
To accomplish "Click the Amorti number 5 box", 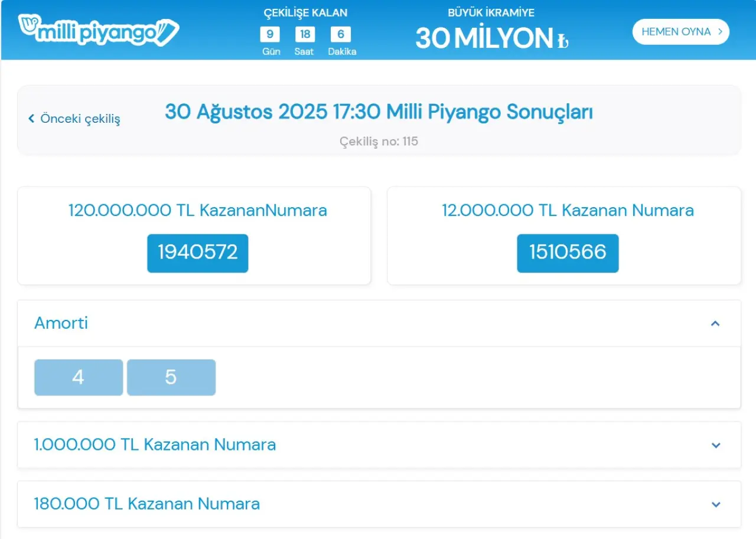I will tap(171, 377).
